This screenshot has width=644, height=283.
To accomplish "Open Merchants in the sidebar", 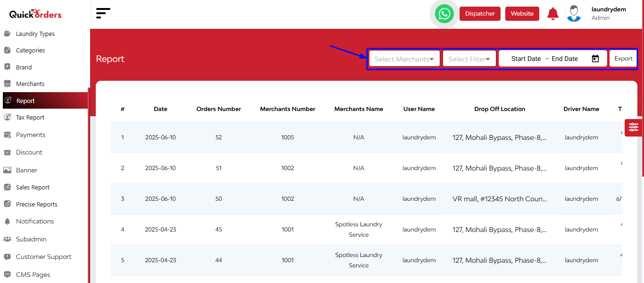I will tap(30, 84).
